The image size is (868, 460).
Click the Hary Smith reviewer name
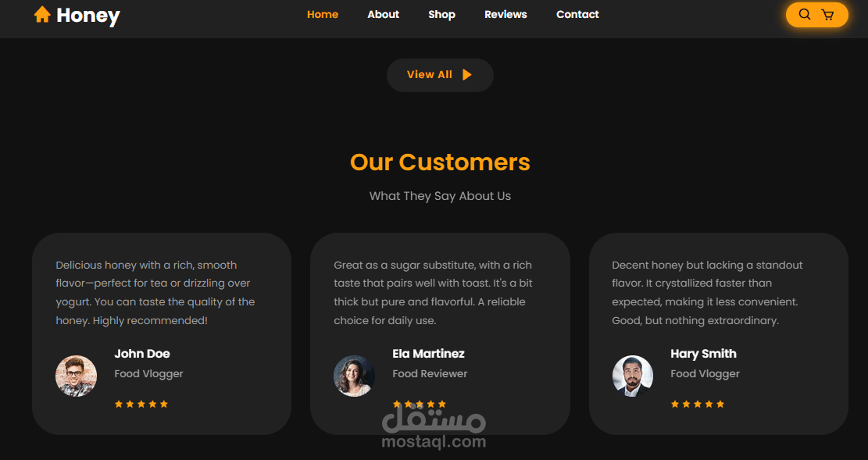point(704,354)
